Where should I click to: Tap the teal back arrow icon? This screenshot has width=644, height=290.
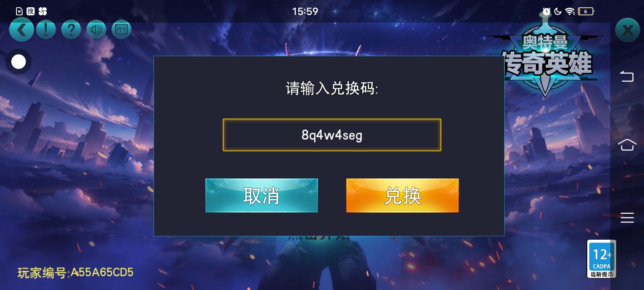pos(21,30)
